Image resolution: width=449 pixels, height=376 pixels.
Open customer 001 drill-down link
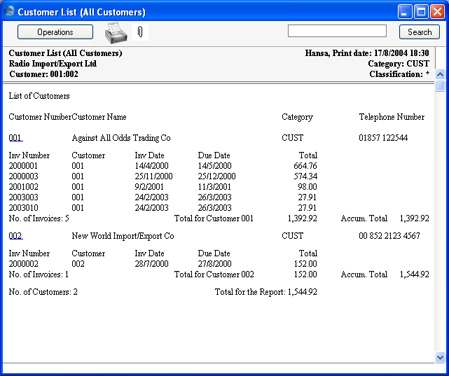(x=15, y=138)
